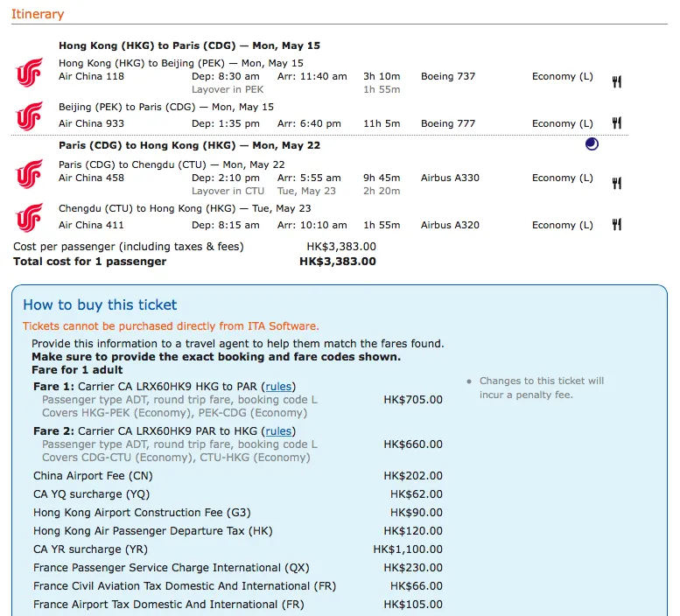680x616 pixels.
Task: Click arrival time Arr: 11:40 am
Action: tap(312, 76)
